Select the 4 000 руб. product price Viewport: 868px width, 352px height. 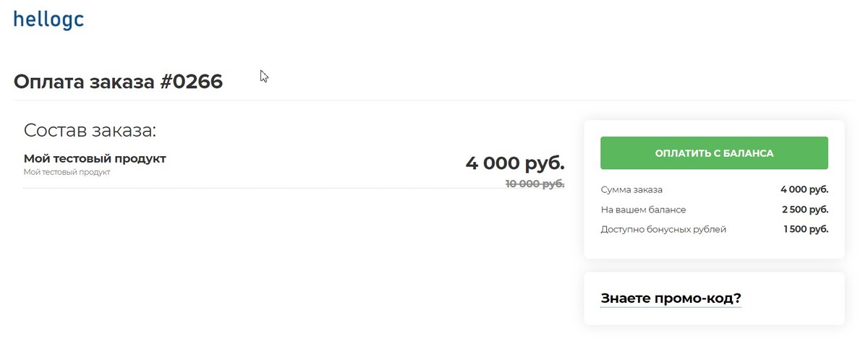[x=514, y=163]
